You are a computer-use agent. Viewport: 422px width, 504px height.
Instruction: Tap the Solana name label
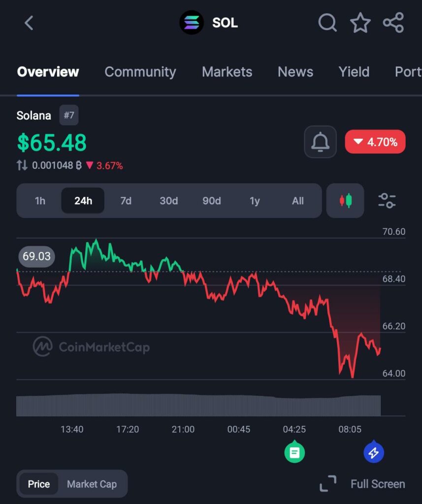(34, 115)
